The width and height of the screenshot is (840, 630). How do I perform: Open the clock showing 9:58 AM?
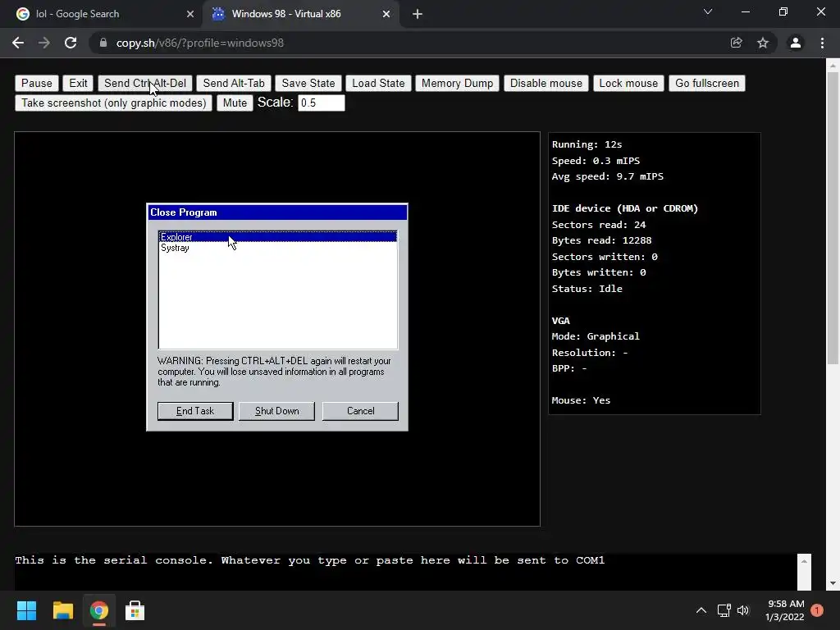pyautogui.click(x=785, y=610)
